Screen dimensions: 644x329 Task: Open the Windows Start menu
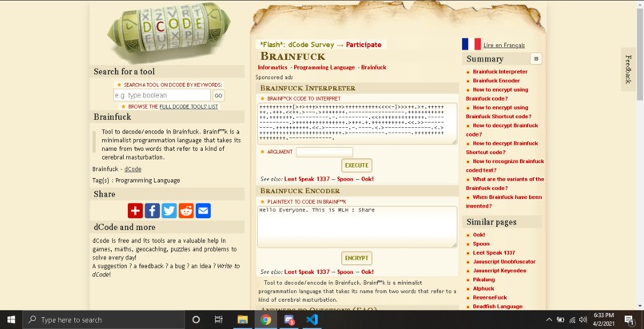pyautogui.click(x=11, y=319)
